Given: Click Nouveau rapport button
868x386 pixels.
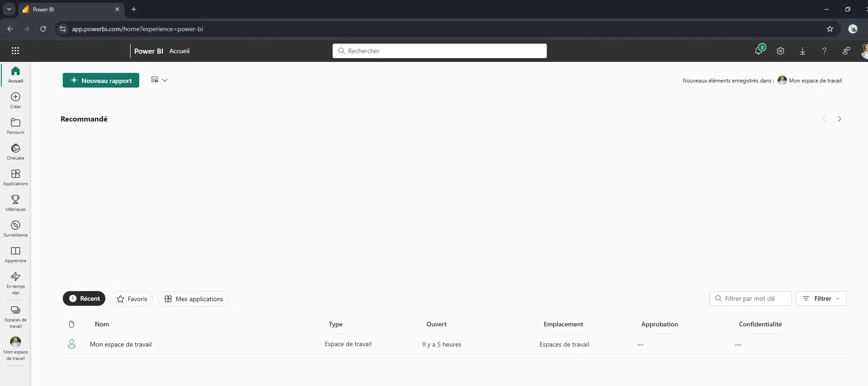Looking at the screenshot, I should click(101, 80).
